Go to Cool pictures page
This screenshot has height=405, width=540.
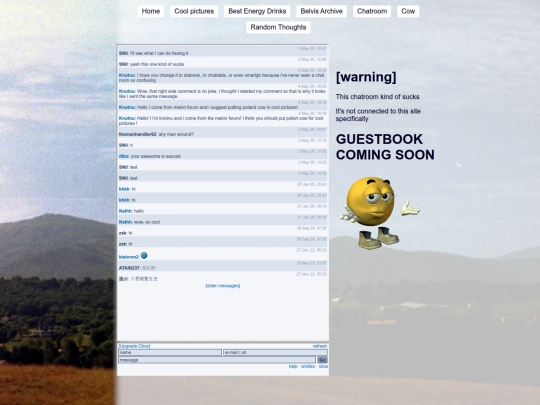[194, 11]
